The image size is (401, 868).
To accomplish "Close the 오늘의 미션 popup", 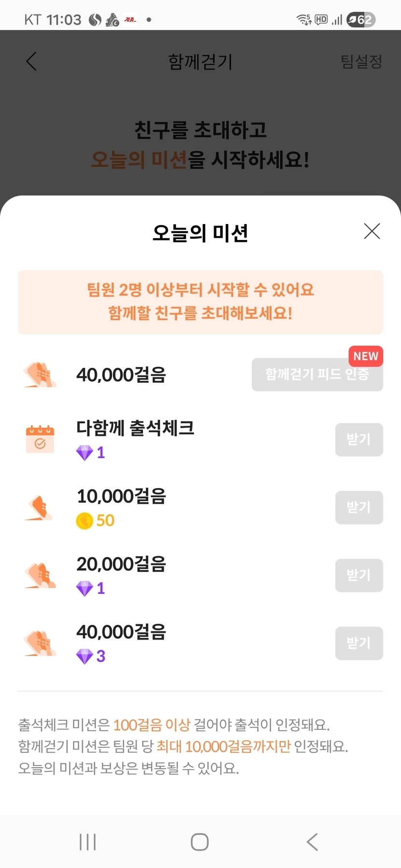I will pos(372,231).
